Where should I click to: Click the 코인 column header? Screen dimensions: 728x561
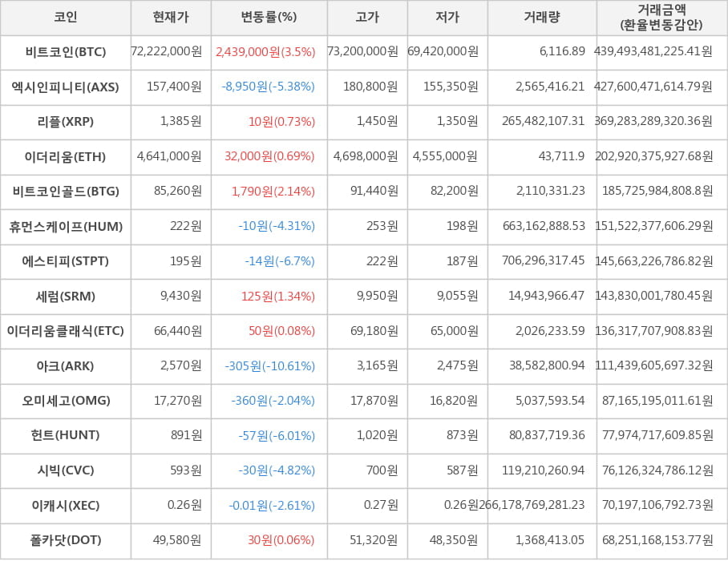[66, 17]
